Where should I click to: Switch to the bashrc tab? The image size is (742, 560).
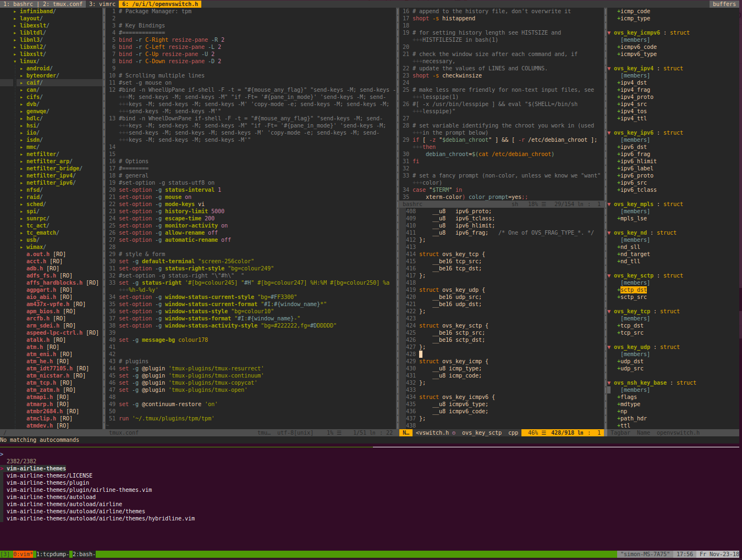(18, 4)
